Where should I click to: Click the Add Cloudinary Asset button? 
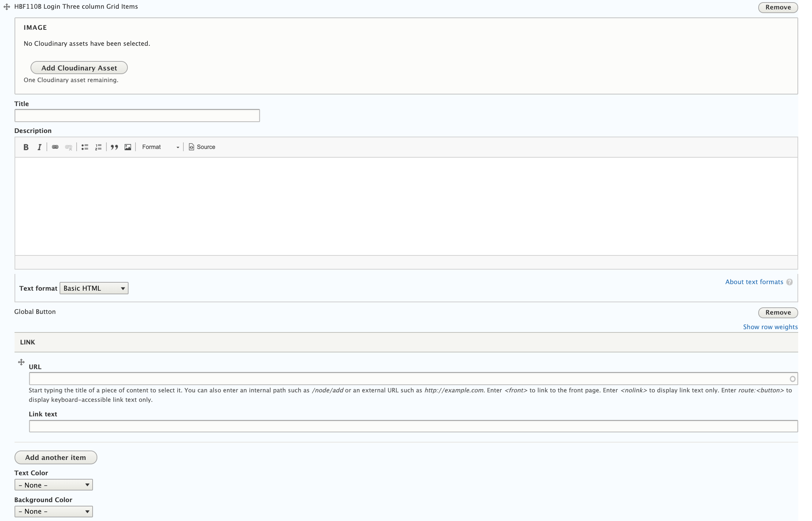click(x=79, y=68)
